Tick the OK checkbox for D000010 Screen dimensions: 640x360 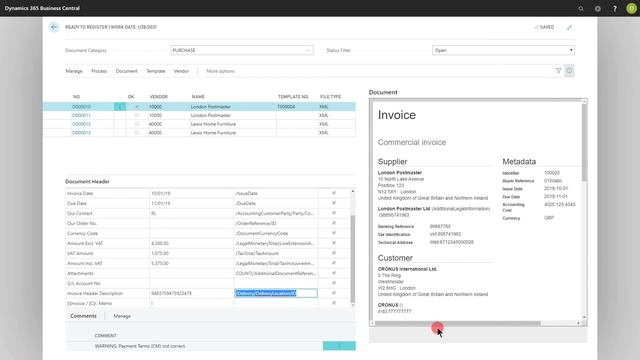(x=137, y=107)
